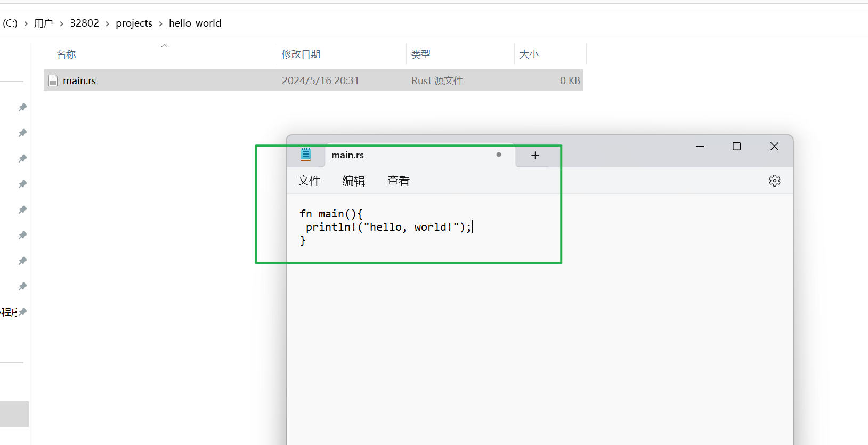Click the Notepad app icon in title bar
Screen dimensions: 868x445
tap(306, 155)
